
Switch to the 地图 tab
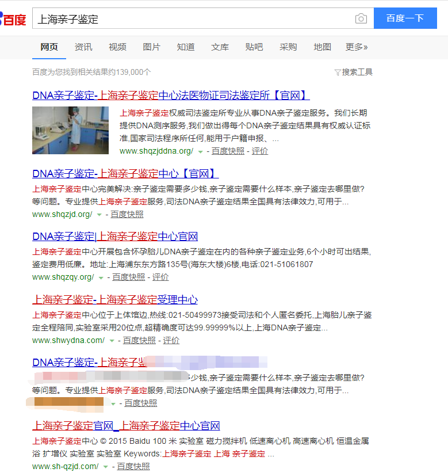tap(323, 47)
